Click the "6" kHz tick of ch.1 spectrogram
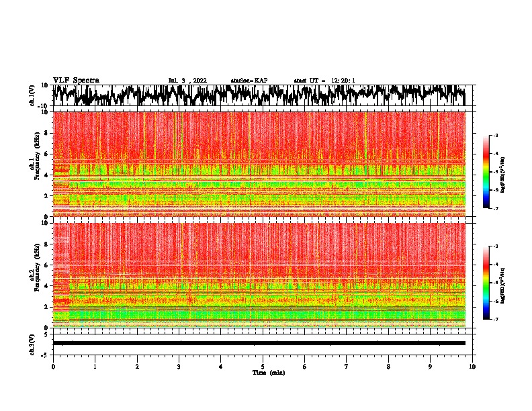The image size is (532, 411). (46, 154)
